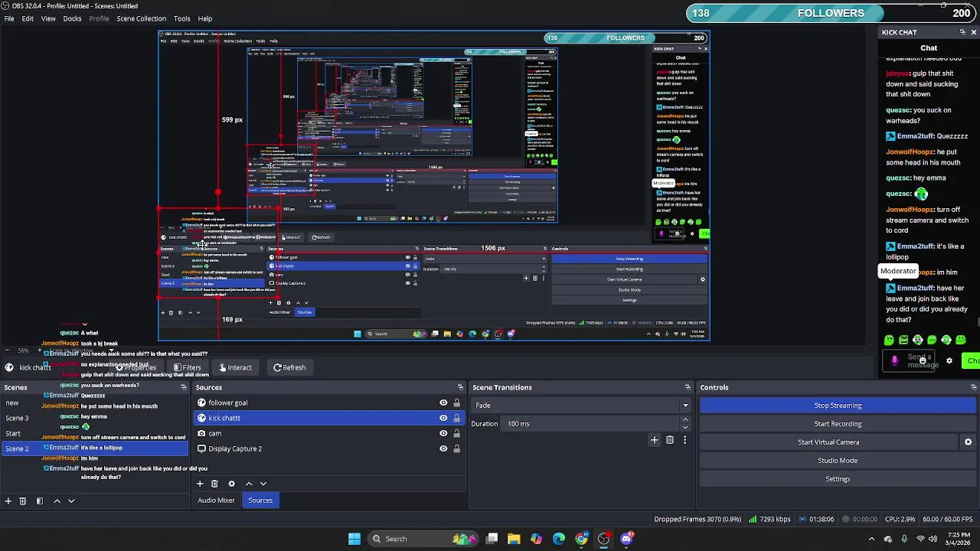Open virtual camera settings gear
The width and height of the screenshot is (980, 551).
(968, 442)
